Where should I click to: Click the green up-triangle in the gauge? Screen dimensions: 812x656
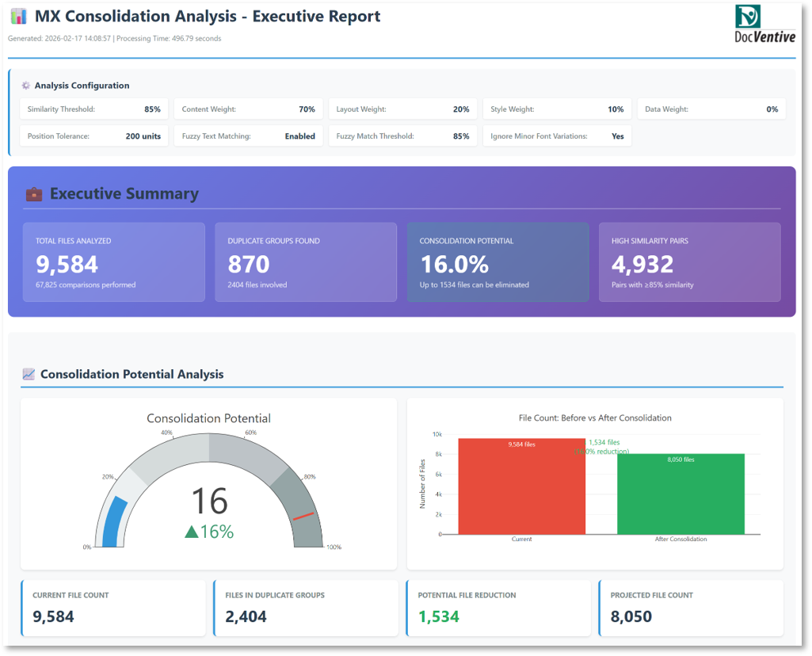tap(191, 532)
